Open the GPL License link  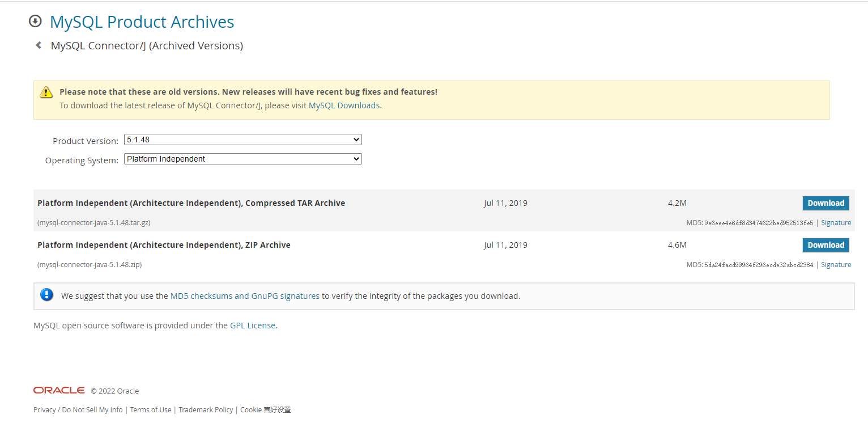[x=253, y=326]
